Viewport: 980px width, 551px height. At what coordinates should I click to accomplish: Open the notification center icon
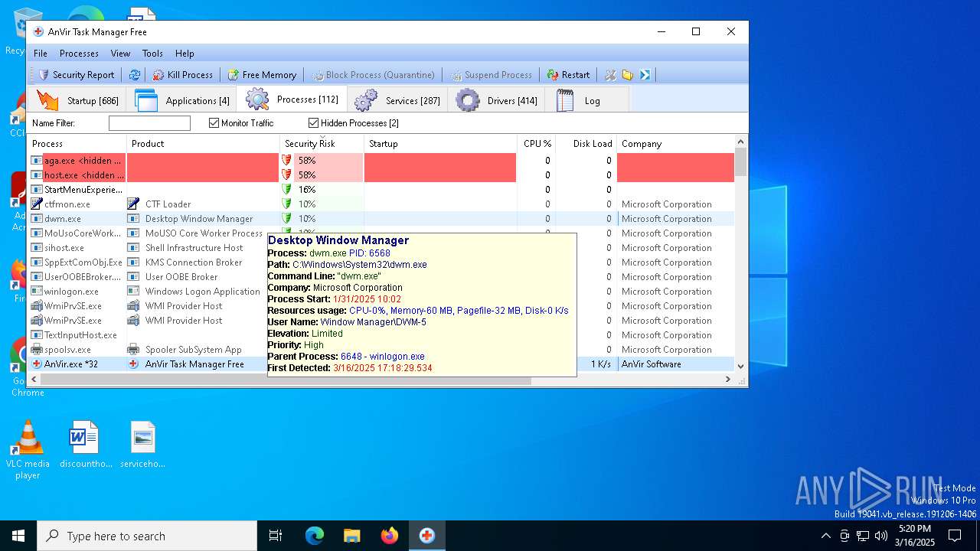(x=955, y=536)
